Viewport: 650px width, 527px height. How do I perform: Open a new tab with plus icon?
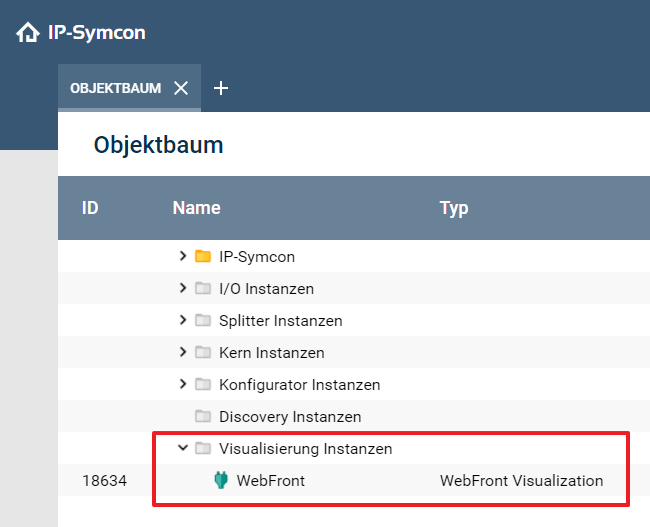click(221, 88)
